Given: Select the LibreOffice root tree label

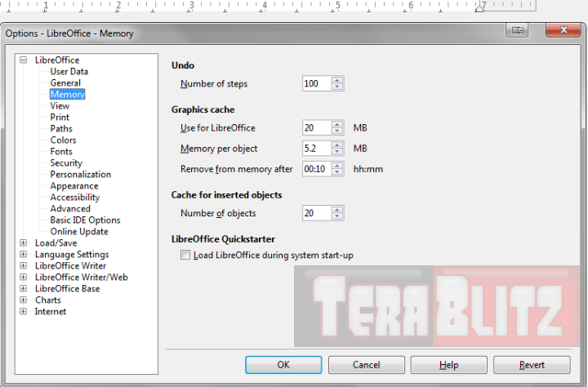Looking at the screenshot, I should tap(57, 60).
